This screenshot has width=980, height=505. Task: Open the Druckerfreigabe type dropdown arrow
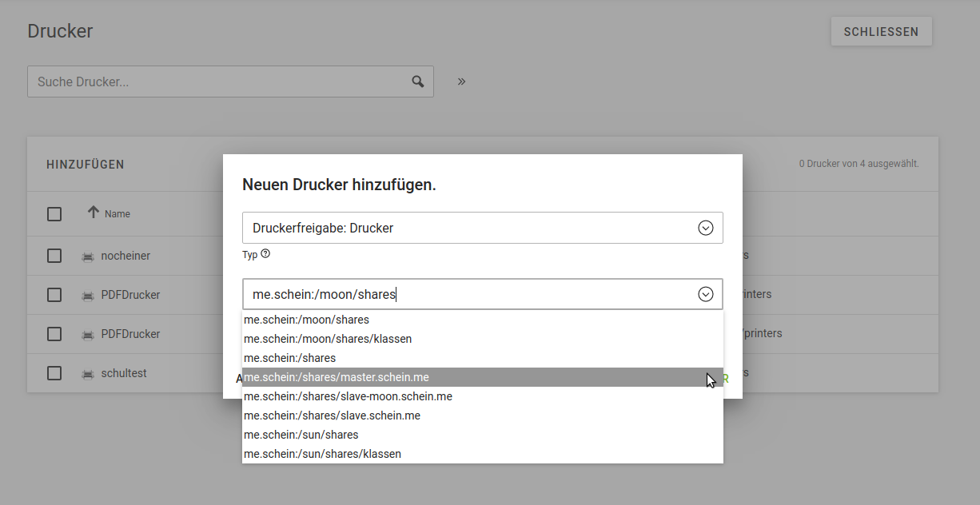(x=705, y=228)
